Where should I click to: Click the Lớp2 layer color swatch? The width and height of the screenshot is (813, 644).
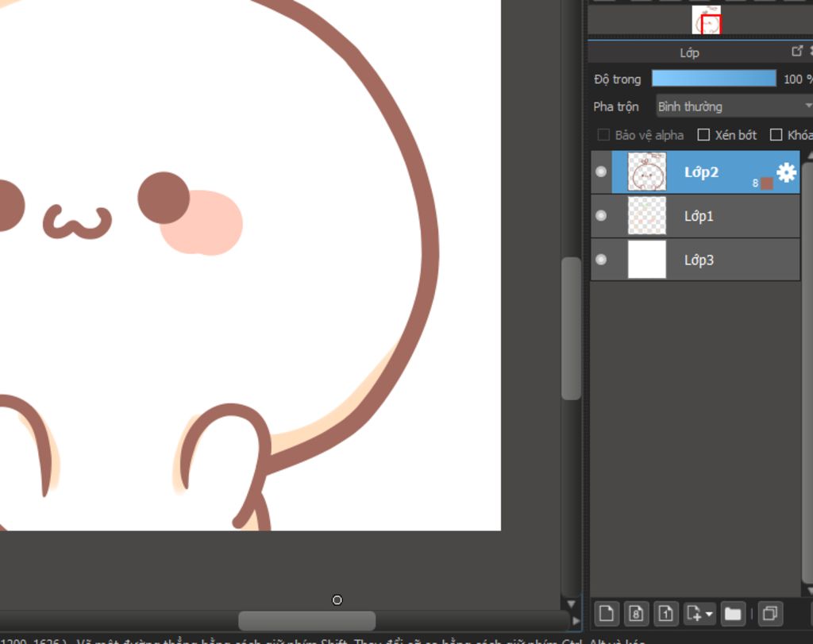[768, 183]
